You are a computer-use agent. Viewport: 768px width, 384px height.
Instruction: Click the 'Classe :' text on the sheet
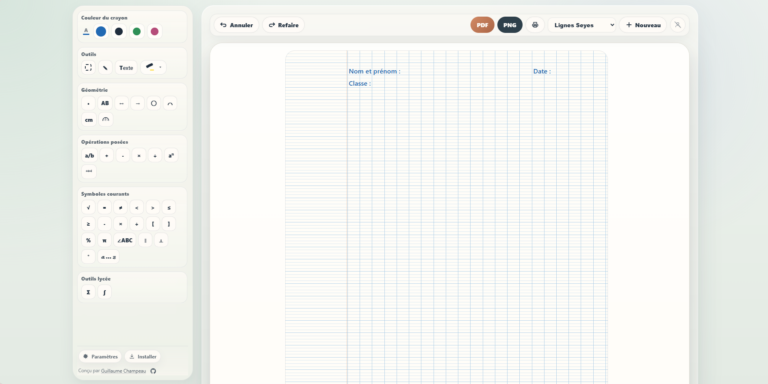coord(360,83)
